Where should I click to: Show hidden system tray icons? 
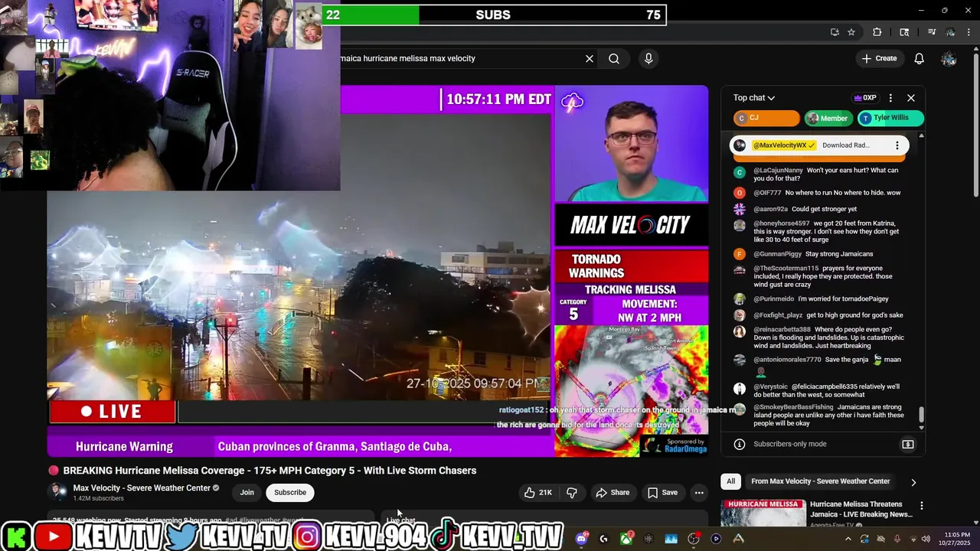click(848, 539)
